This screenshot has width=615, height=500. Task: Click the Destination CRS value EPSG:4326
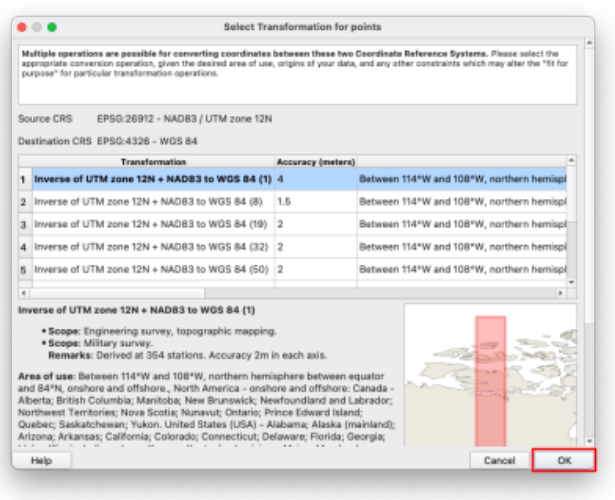tap(147, 141)
